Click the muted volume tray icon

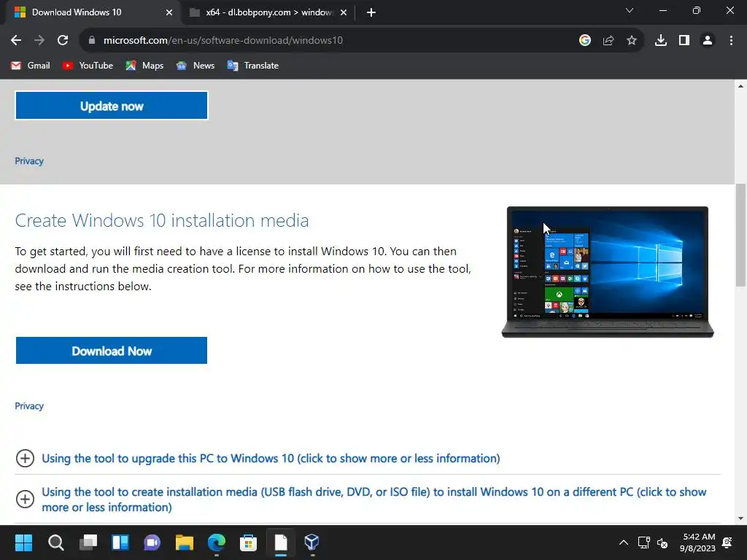(x=662, y=542)
